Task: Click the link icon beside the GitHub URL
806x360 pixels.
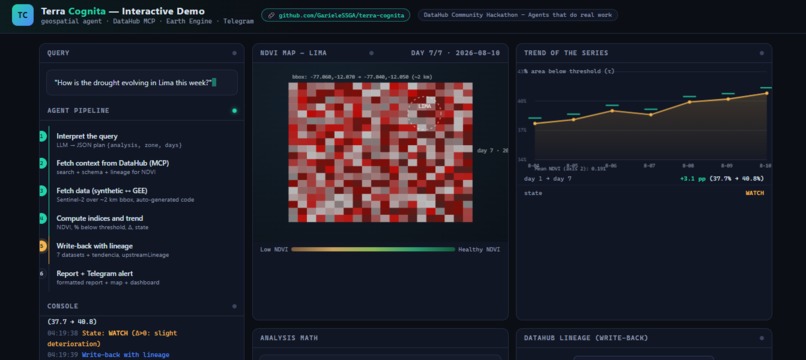Action: click(x=271, y=15)
